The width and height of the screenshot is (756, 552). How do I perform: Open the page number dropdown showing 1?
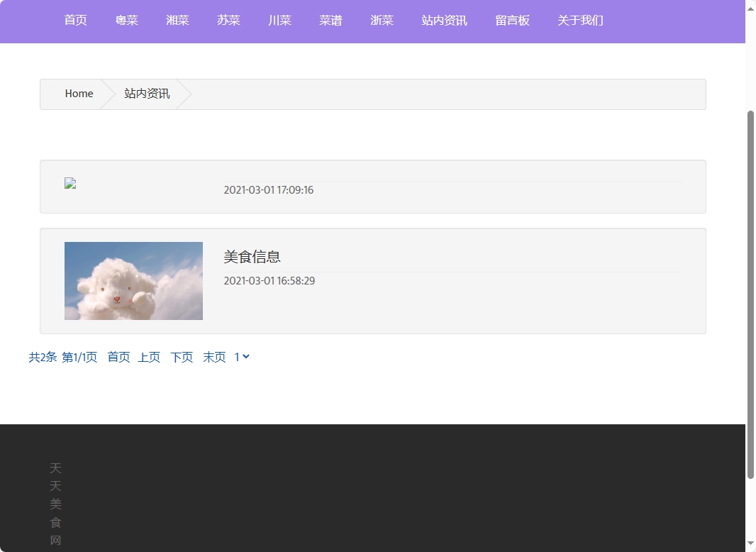[241, 357]
